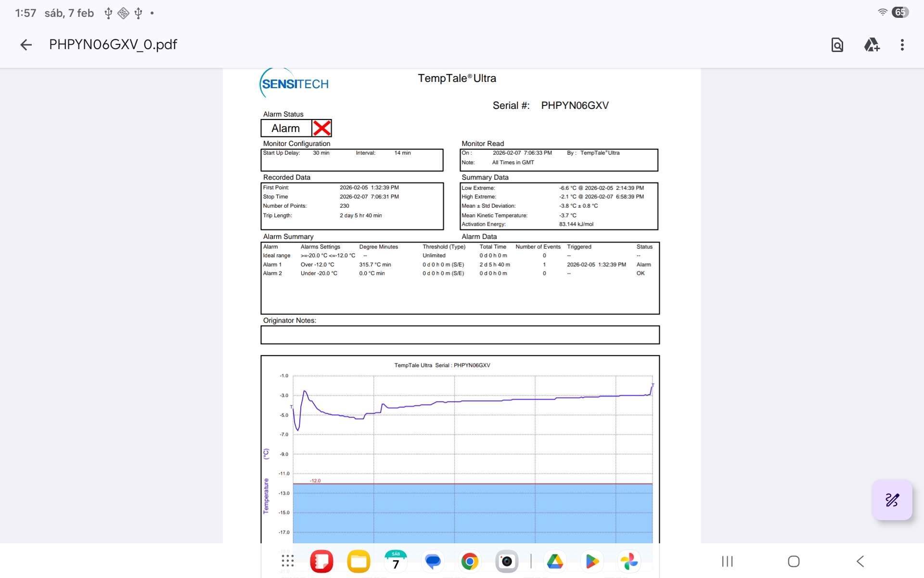Click the Originator Notes empty box
This screenshot has width=924, height=578.
point(460,335)
